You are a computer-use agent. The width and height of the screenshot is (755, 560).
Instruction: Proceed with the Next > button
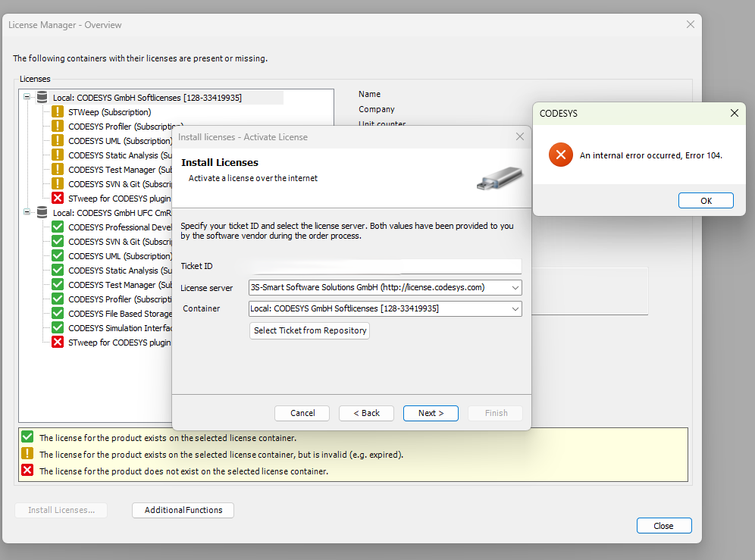click(x=431, y=413)
